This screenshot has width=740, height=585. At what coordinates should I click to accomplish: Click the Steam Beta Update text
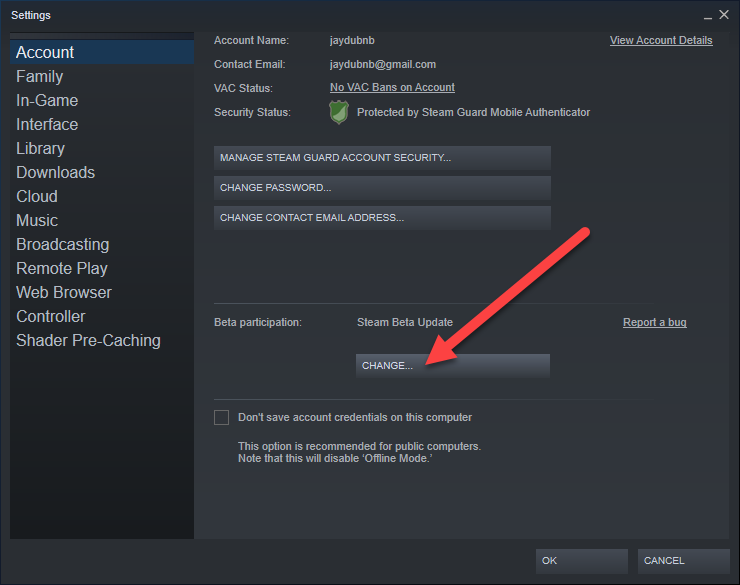point(405,322)
